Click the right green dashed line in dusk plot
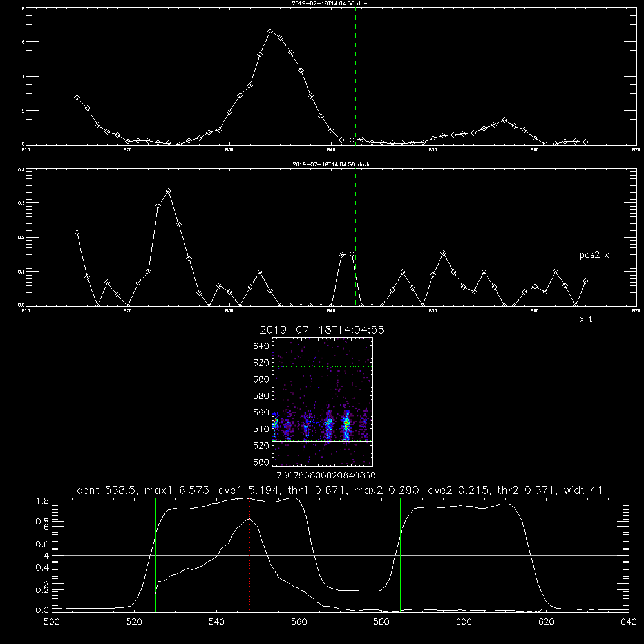 pyautogui.click(x=355, y=238)
